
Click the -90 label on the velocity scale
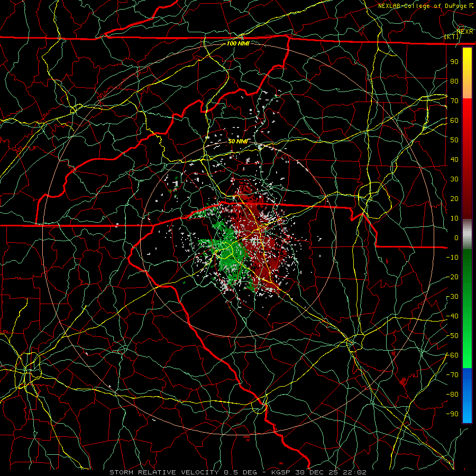point(452,414)
